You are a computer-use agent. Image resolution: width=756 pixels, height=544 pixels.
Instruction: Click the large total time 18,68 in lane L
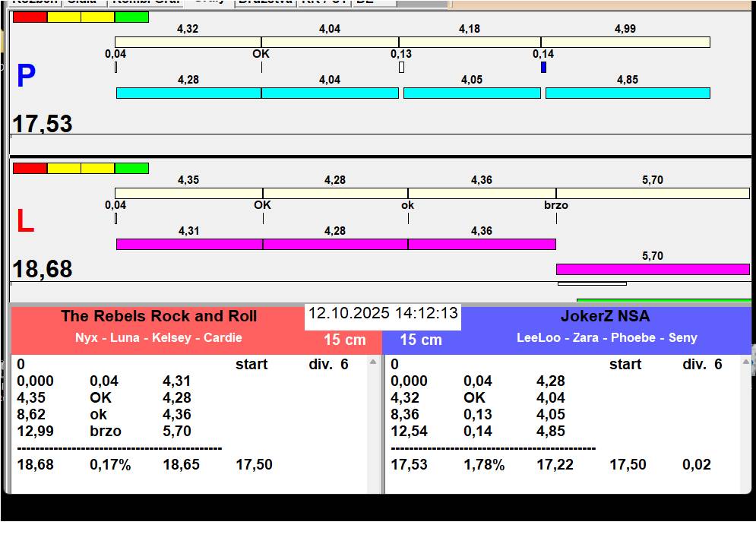[x=43, y=269]
